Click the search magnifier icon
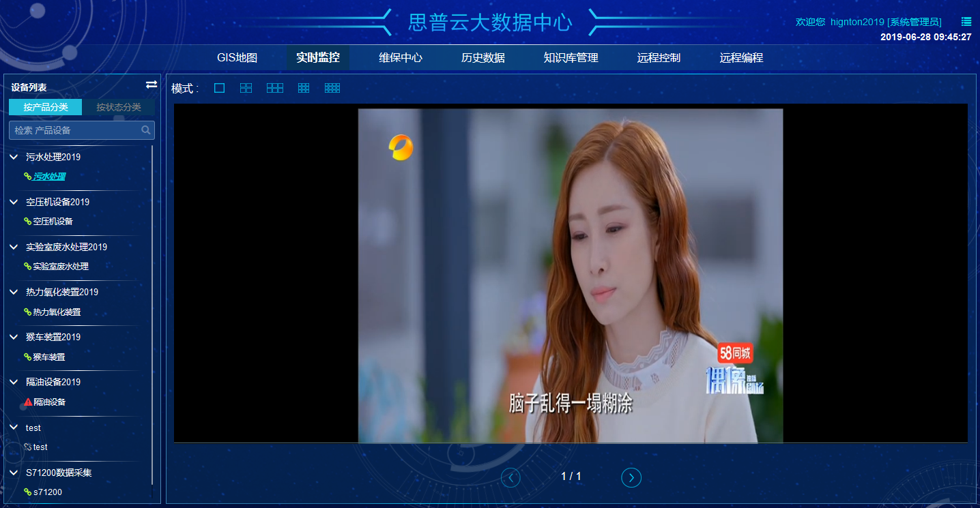This screenshot has width=980, height=508. 146,130
